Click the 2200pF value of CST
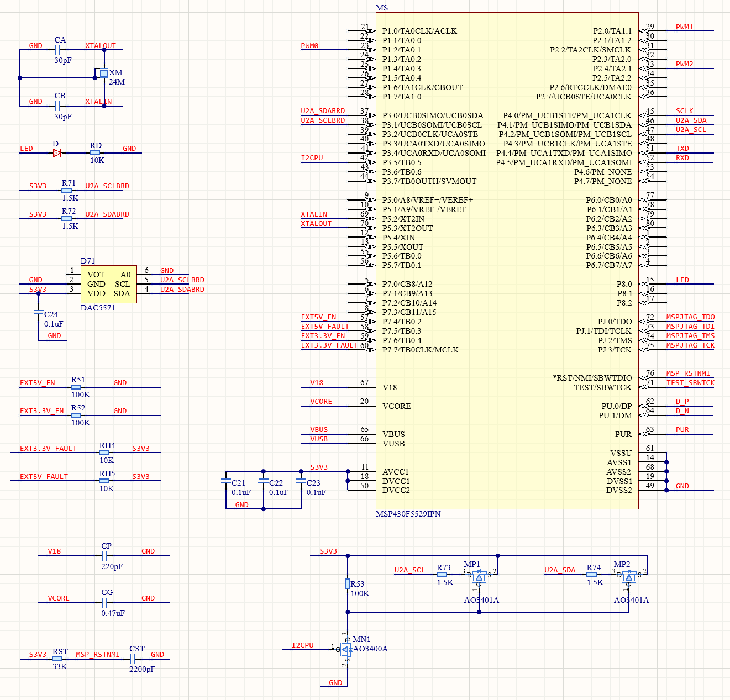Viewport: 730px width, 700px height. click(x=142, y=669)
